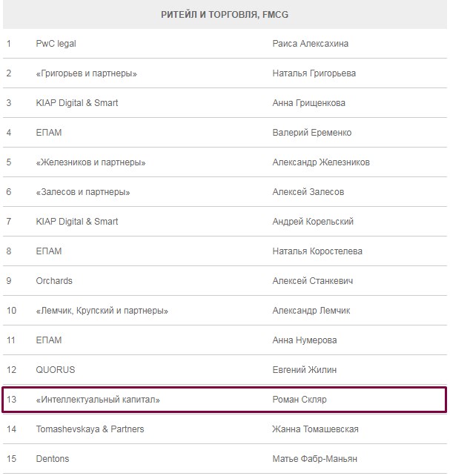450x476 pixels.
Task: Click the name Роман Скляр
Action: coord(300,400)
